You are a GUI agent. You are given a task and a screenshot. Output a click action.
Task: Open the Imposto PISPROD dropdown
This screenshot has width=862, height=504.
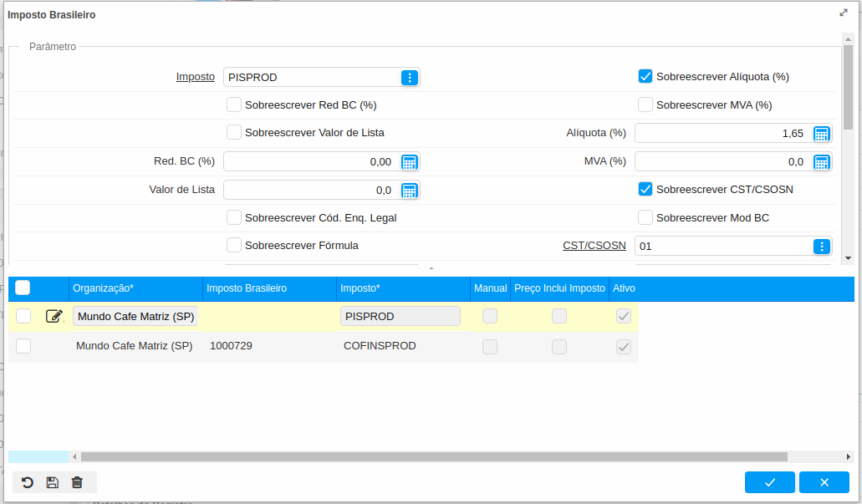[409, 78]
